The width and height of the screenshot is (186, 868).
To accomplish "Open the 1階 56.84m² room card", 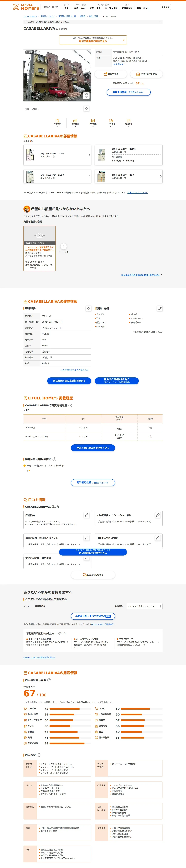I will 57,176.
